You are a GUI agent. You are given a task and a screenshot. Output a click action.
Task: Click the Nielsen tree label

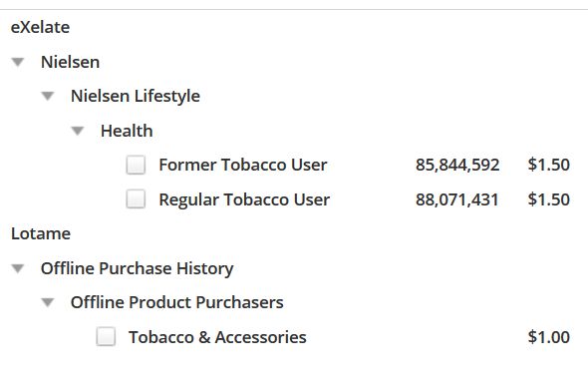(70, 62)
